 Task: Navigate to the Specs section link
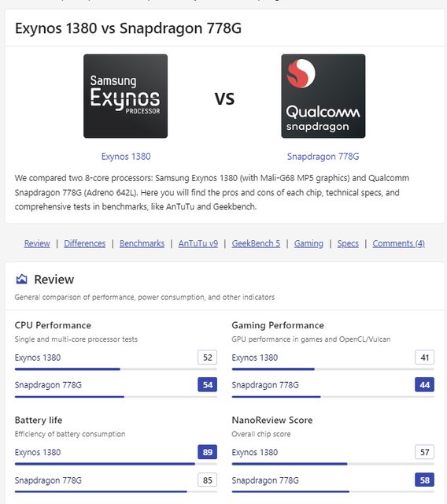348,243
